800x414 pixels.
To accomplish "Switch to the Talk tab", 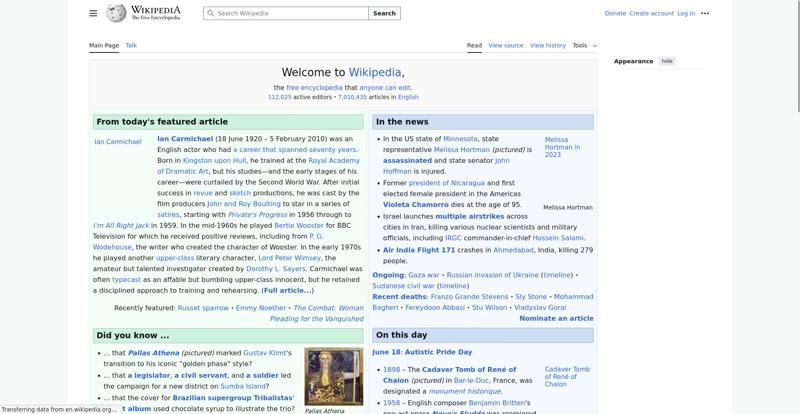I will click(x=131, y=45).
